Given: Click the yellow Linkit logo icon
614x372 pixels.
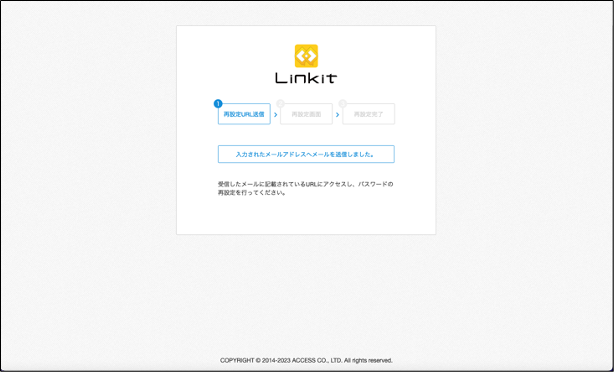Looking at the screenshot, I should (306, 56).
